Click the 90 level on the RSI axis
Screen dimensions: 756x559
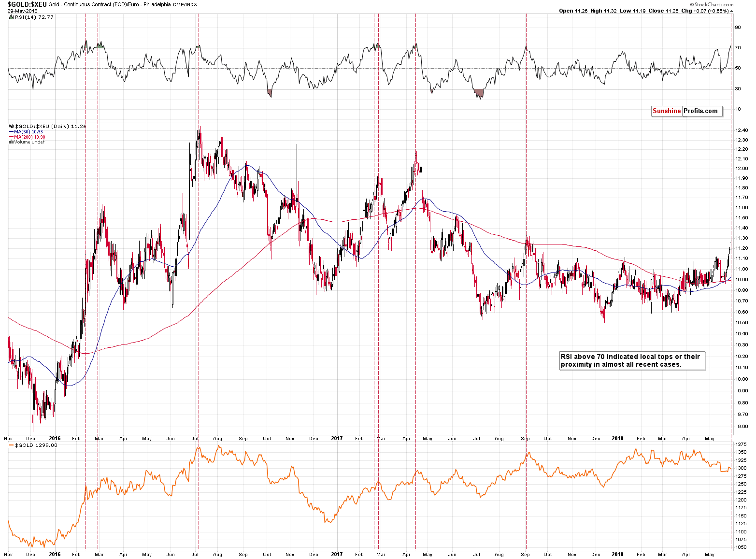click(738, 28)
